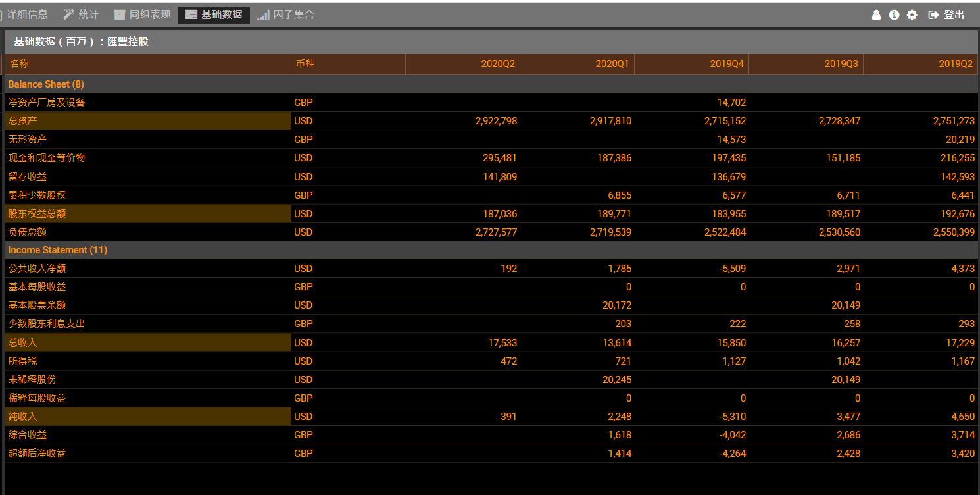Click the liabilities value 2,727,577
The width and height of the screenshot is (980, 495).
click(x=496, y=232)
